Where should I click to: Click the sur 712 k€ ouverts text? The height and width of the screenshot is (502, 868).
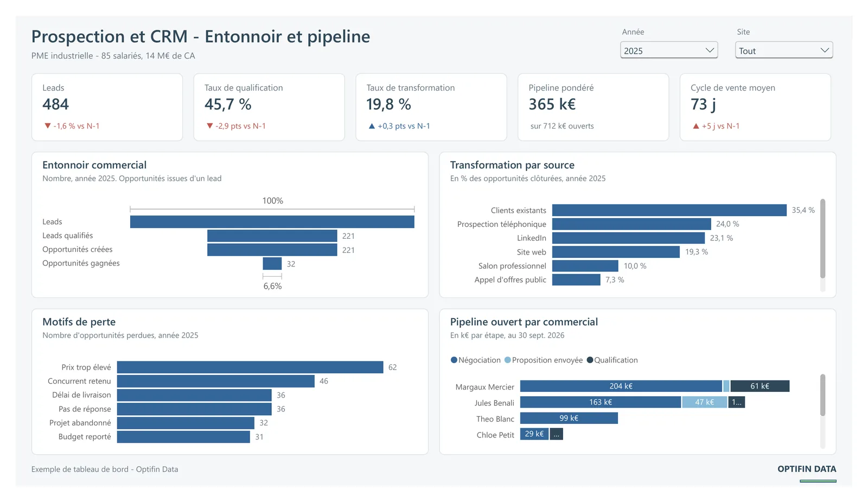[x=562, y=126]
